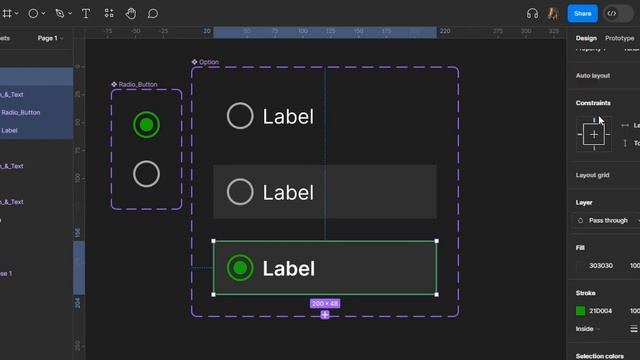Click the middle Label text on grey row

288,192
